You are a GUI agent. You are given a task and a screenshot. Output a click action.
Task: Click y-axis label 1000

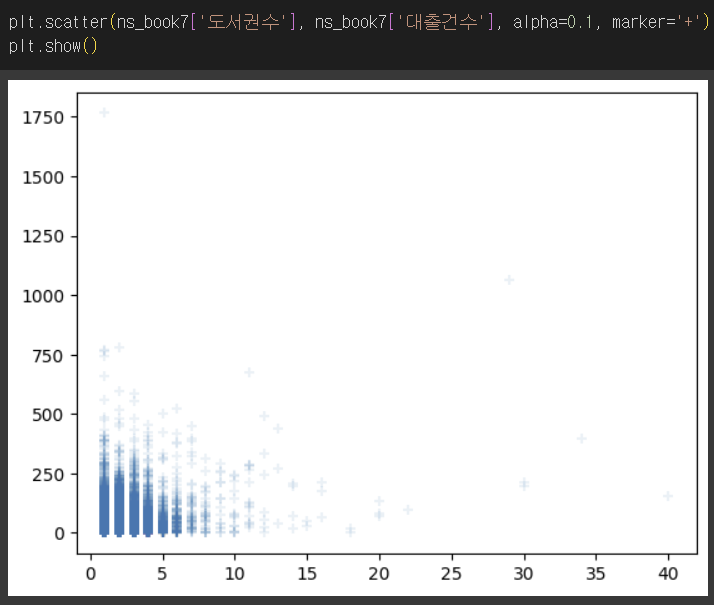pos(43,296)
